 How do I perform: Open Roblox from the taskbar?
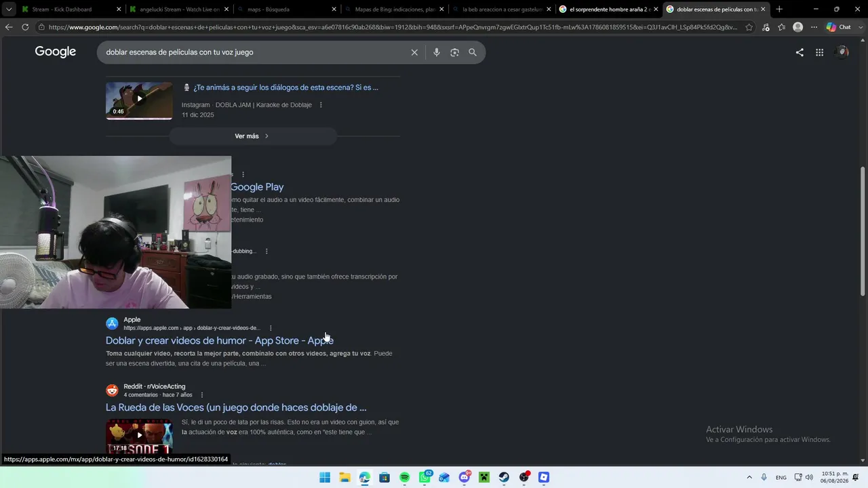pyautogui.click(x=544, y=477)
